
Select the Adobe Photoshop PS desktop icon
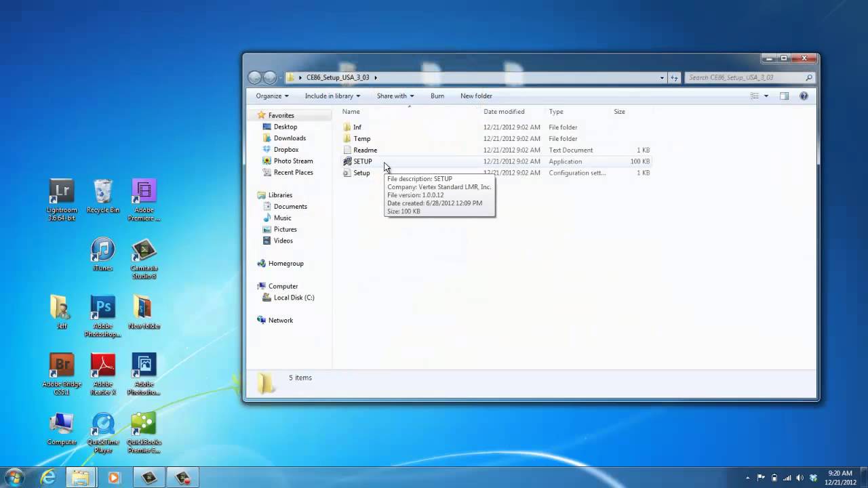coord(103,317)
